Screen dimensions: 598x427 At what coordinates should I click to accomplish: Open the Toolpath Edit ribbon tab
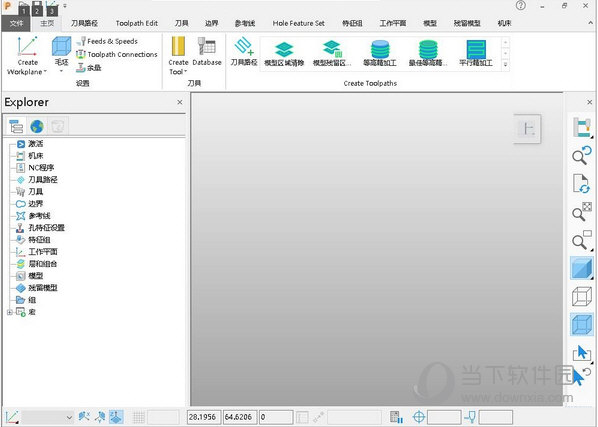click(x=137, y=23)
